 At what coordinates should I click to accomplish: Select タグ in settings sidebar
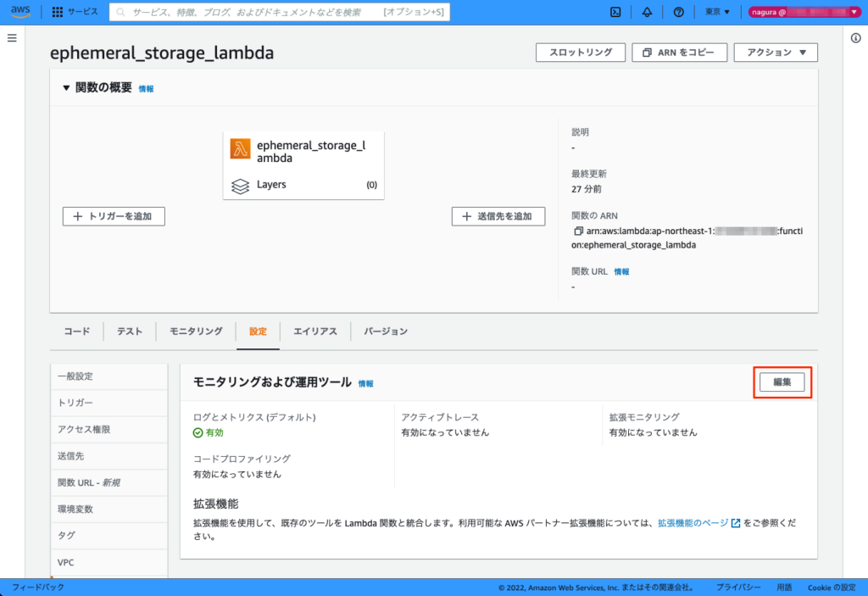tap(109, 536)
